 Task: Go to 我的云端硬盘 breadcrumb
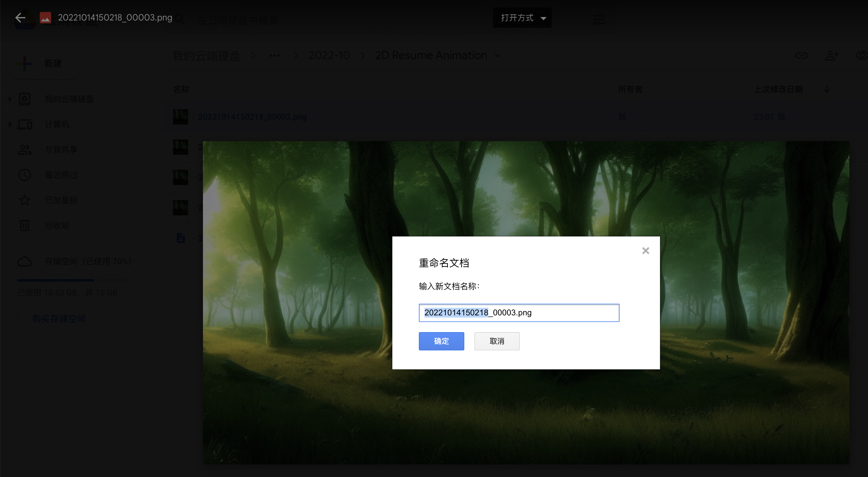206,56
